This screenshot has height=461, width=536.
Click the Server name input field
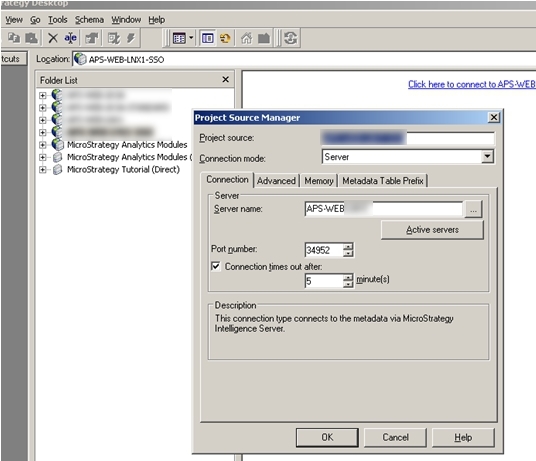click(x=384, y=208)
